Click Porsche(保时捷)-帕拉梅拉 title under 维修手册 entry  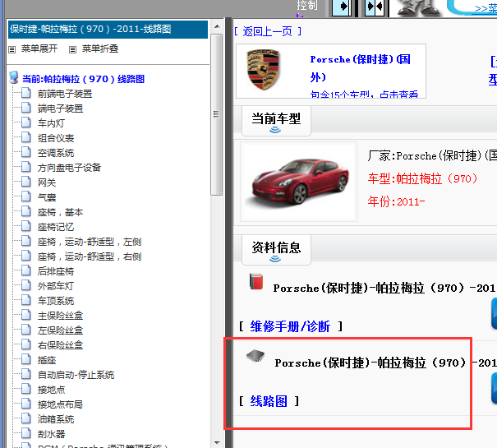(384, 288)
